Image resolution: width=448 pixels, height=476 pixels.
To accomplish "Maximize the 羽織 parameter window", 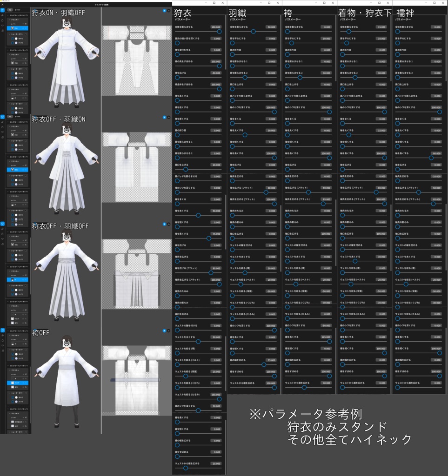I will pyautogui.click(x=269, y=3).
